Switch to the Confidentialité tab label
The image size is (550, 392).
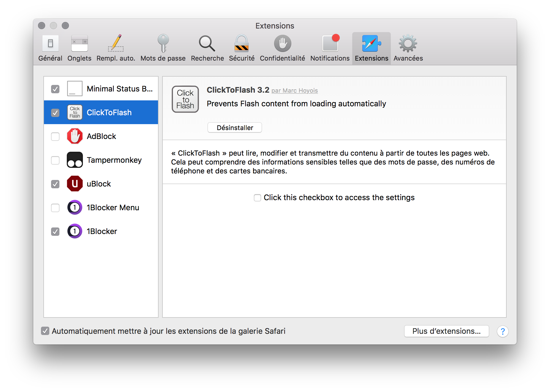[x=282, y=58]
